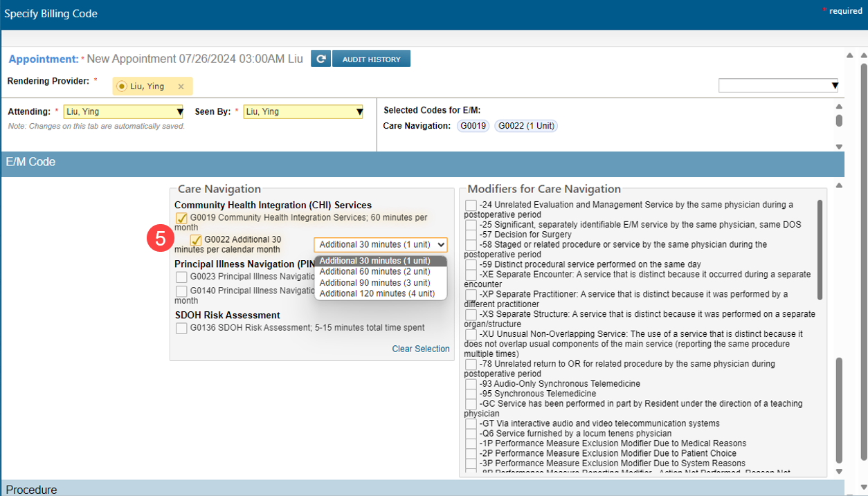
Task: Enable modifier -25 Significant separately identifiable E/M
Action: (x=471, y=225)
